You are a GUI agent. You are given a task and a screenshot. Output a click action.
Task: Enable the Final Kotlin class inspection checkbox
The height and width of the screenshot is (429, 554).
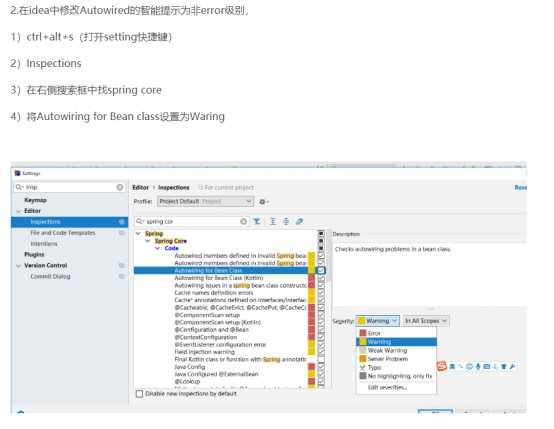coord(321,359)
